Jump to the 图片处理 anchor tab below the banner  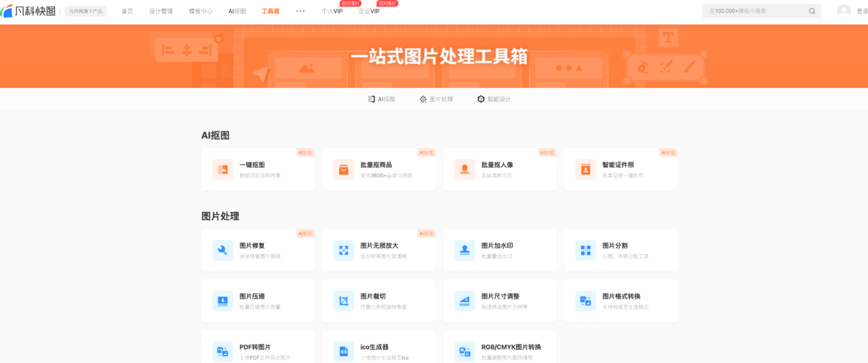(x=436, y=99)
